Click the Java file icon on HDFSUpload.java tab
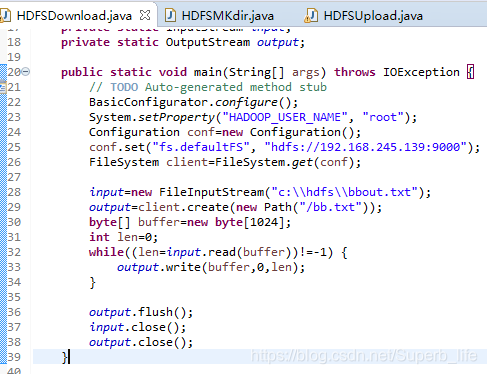The image size is (487, 374). [x=311, y=16]
